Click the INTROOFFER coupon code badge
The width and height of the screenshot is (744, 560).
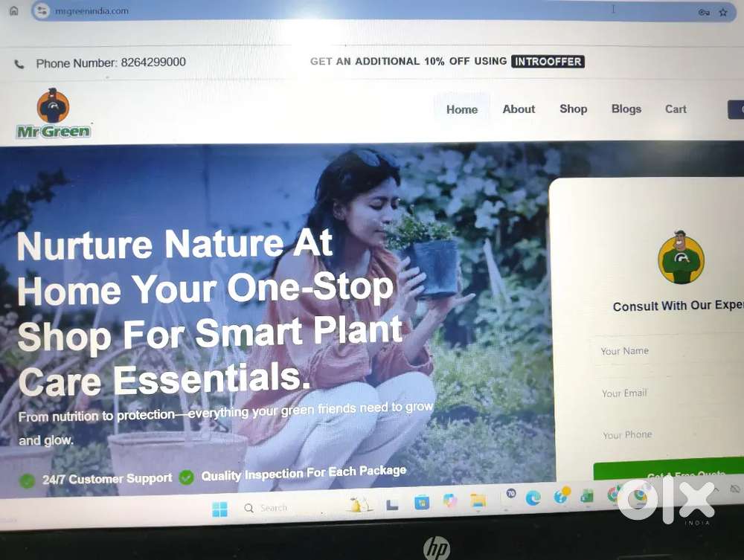[548, 61]
